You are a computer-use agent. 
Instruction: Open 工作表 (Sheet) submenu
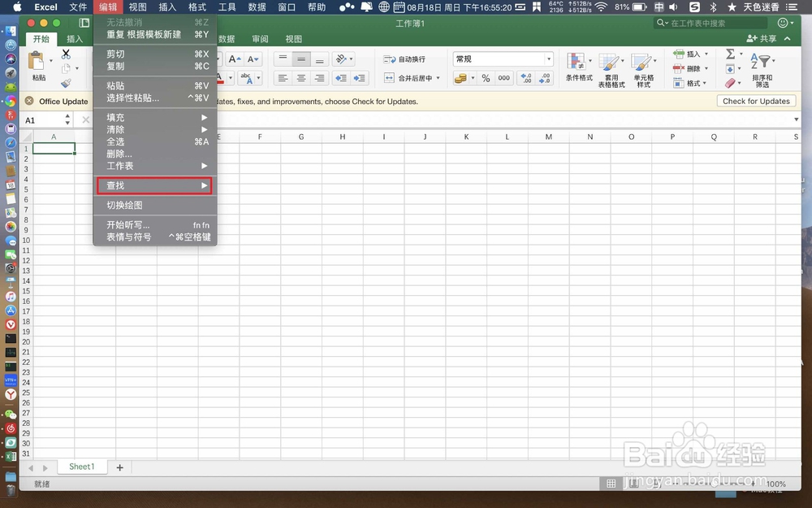point(154,166)
